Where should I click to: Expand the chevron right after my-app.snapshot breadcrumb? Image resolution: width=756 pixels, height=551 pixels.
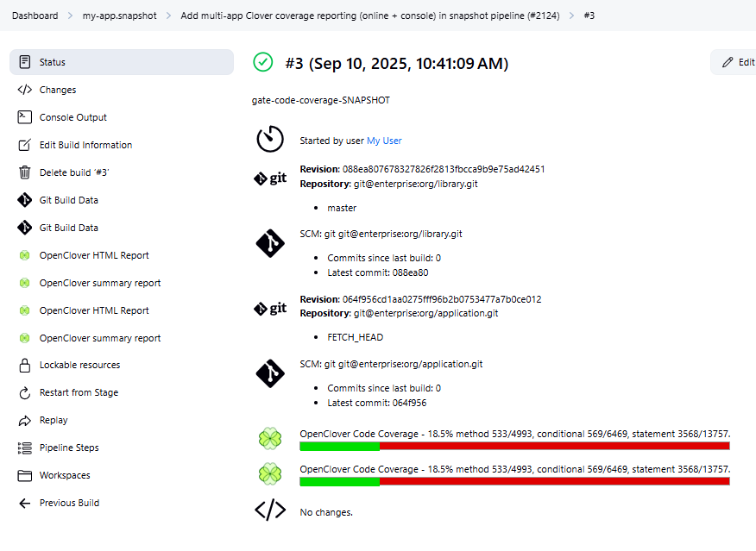(x=169, y=16)
